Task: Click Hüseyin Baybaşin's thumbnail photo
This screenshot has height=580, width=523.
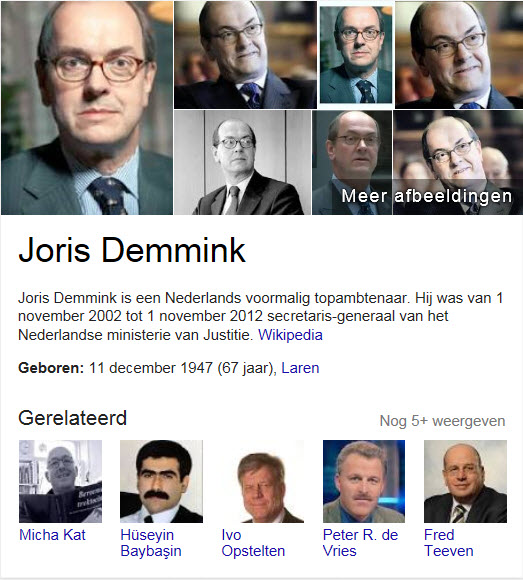Action: pos(161,481)
